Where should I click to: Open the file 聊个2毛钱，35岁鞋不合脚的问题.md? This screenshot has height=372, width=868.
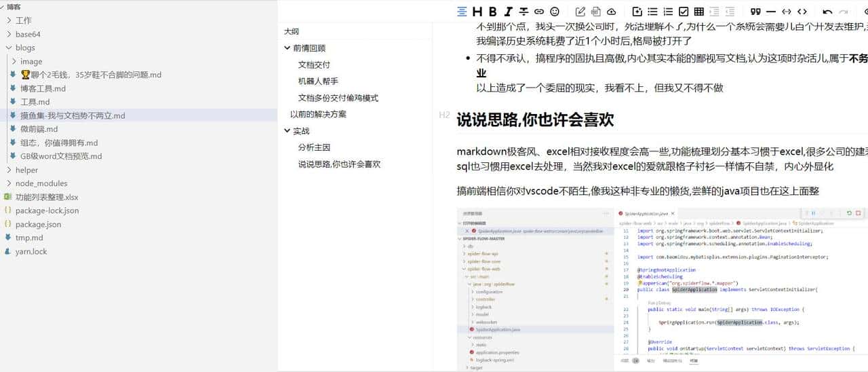tap(91, 75)
